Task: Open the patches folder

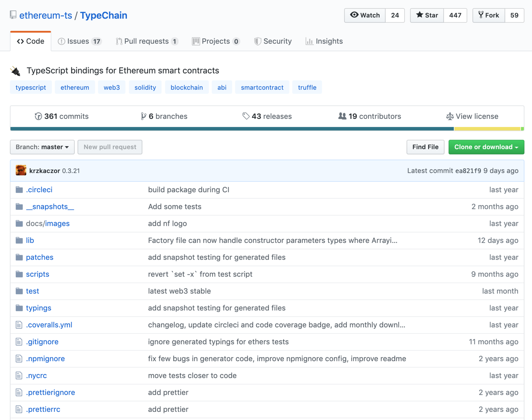Action: coord(40,257)
